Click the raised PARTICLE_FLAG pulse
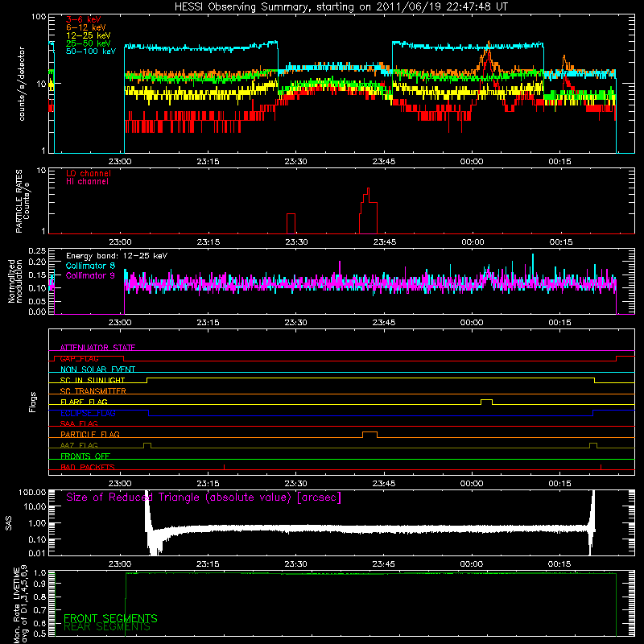 (369, 435)
